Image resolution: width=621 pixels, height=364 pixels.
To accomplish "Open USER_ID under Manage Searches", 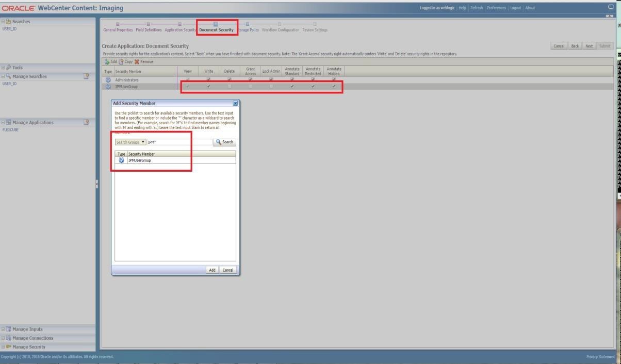I will coord(9,84).
